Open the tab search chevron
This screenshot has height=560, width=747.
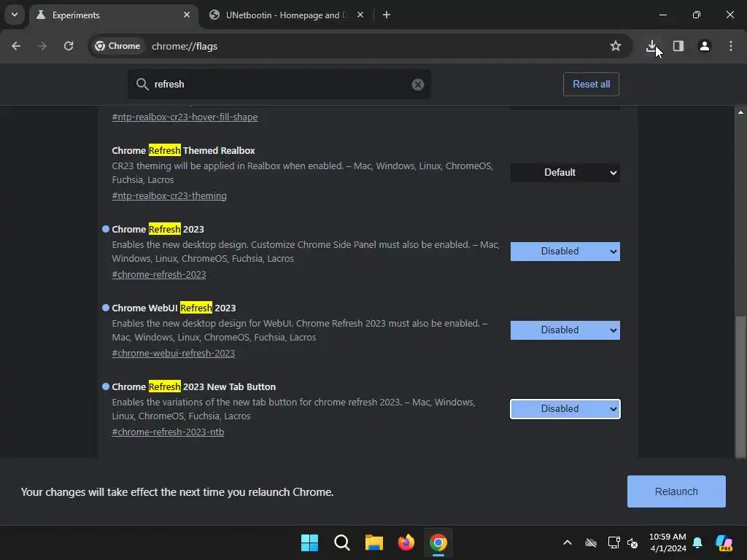[15, 15]
